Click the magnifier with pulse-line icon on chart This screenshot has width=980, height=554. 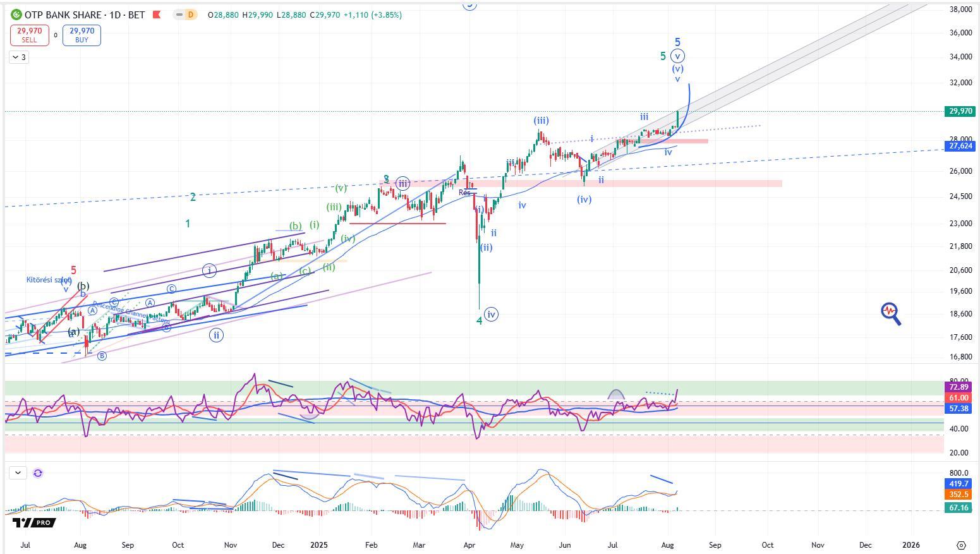pos(891,313)
